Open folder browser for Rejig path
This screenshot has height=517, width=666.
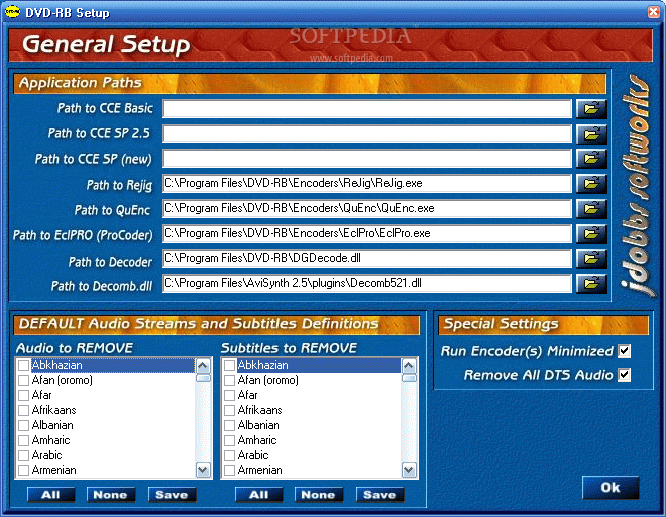pyautogui.click(x=591, y=184)
